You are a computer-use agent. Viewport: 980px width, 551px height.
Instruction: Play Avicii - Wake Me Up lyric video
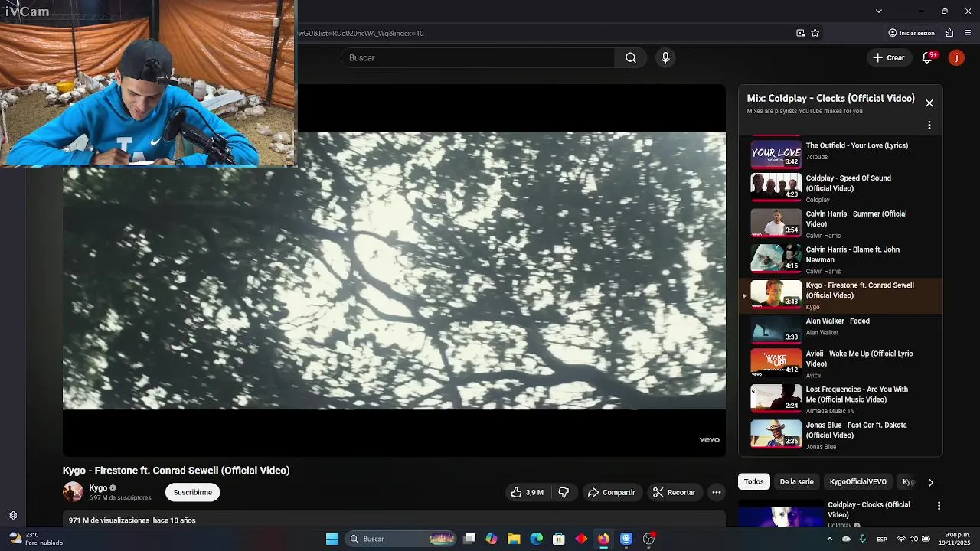(x=841, y=364)
